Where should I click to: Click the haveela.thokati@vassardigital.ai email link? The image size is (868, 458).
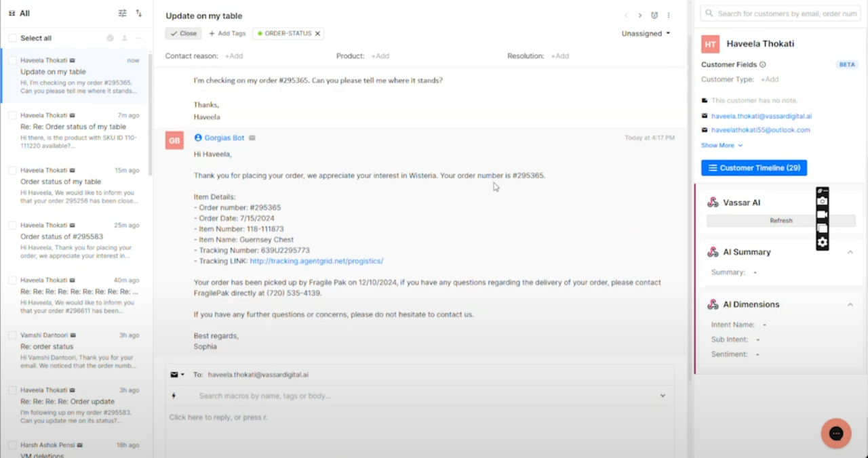point(762,117)
